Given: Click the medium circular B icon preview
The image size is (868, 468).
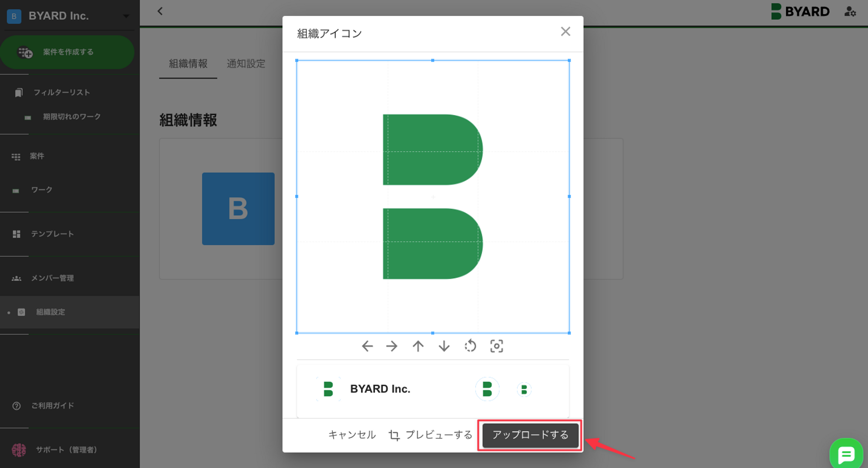Looking at the screenshot, I should (487, 389).
